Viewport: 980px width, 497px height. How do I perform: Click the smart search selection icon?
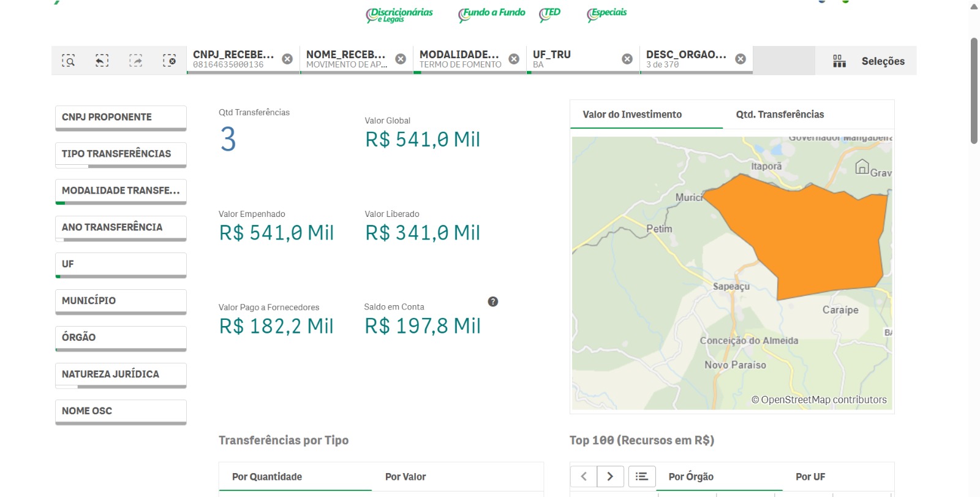click(69, 61)
